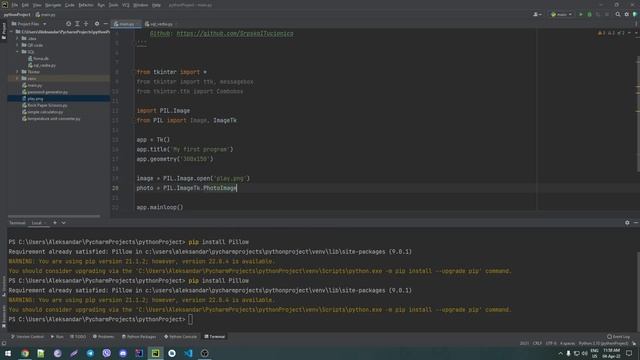
Task: Open the Problems tool window
Action: [104, 337]
